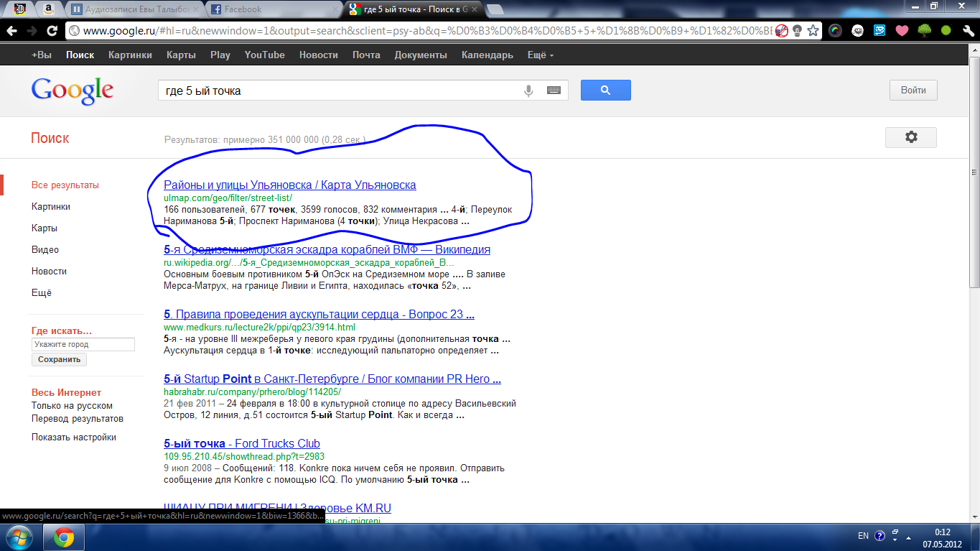
Task: Click the Сохранить button
Action: (x=59, y=359)
